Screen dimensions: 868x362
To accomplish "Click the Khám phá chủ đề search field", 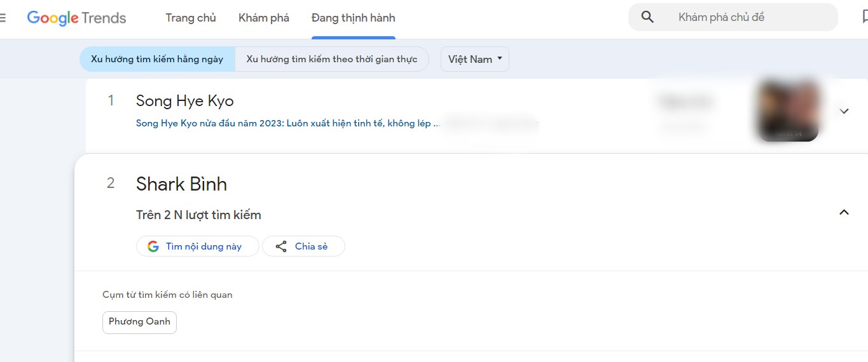I will [x=733, y=17].
